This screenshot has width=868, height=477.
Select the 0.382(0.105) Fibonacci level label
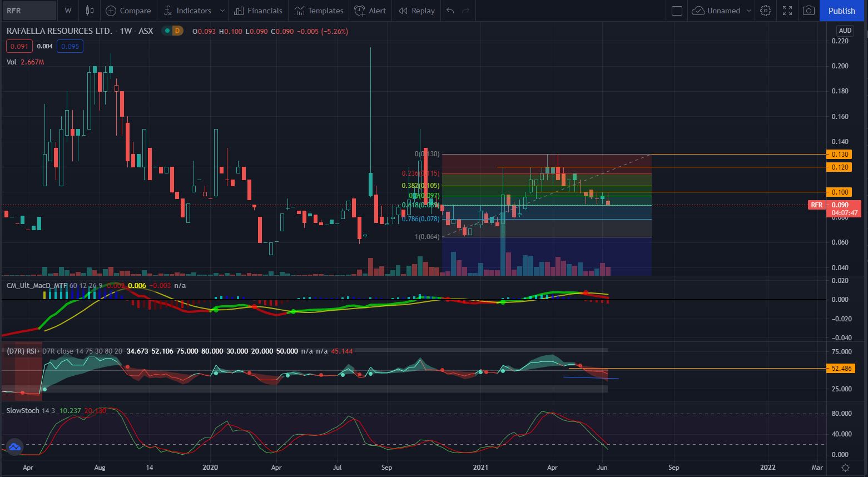(421, 186)
